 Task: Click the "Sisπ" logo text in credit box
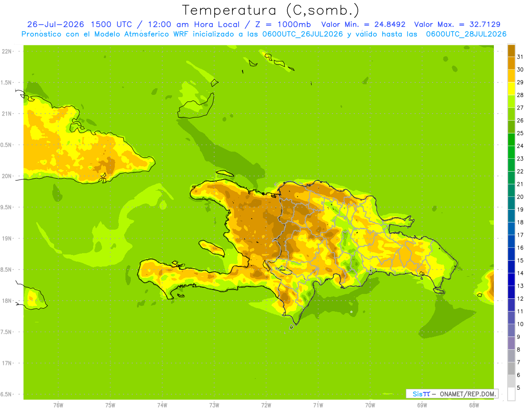(x=421, y=394)
